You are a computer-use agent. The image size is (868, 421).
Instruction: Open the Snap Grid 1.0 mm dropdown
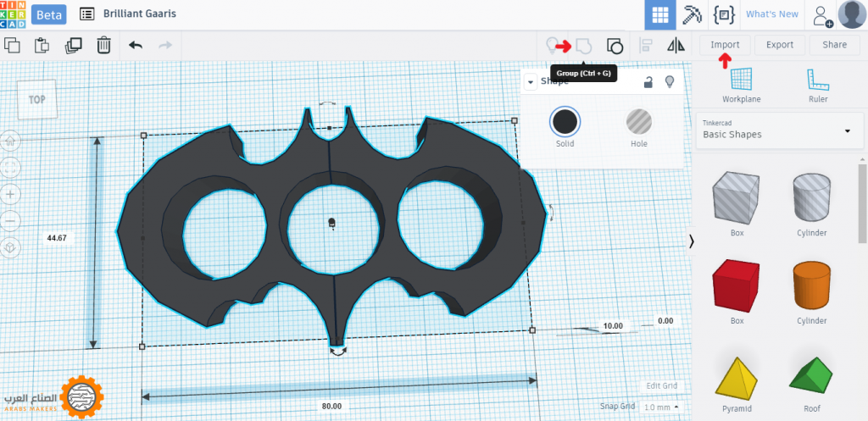661,407
